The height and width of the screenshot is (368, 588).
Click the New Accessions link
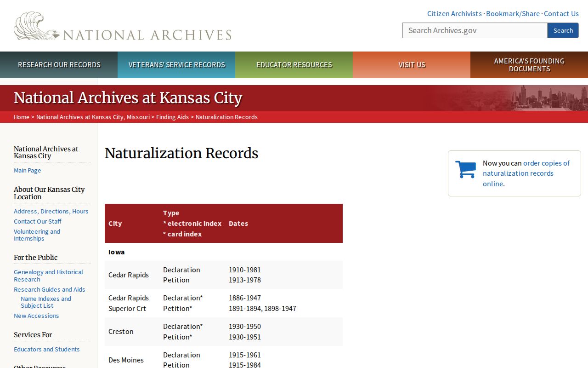36,316
